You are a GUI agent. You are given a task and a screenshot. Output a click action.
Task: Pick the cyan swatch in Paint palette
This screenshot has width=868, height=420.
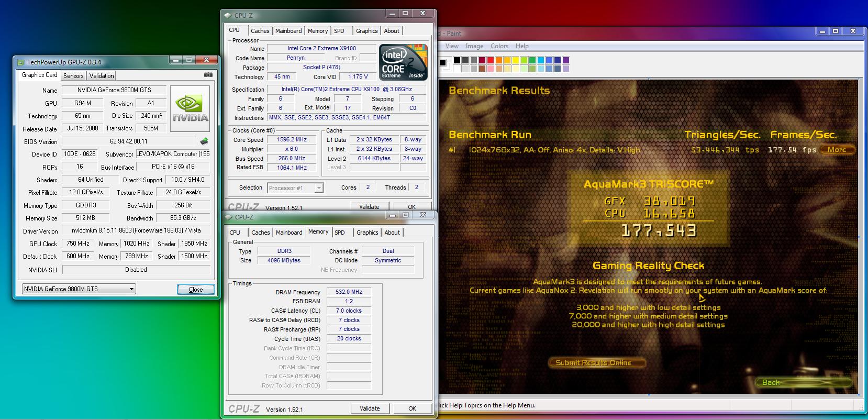pyautogui.click(x=541, y=60)
